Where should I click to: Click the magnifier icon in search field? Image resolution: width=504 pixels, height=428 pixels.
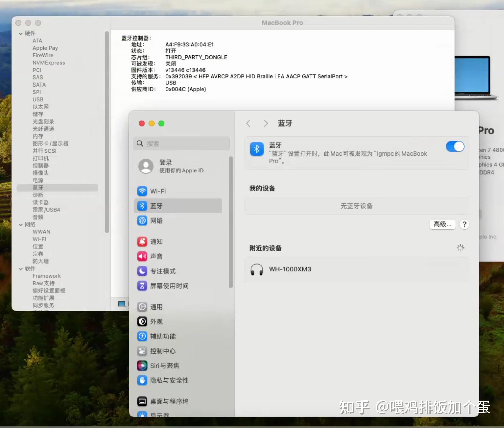pos(140,143)
